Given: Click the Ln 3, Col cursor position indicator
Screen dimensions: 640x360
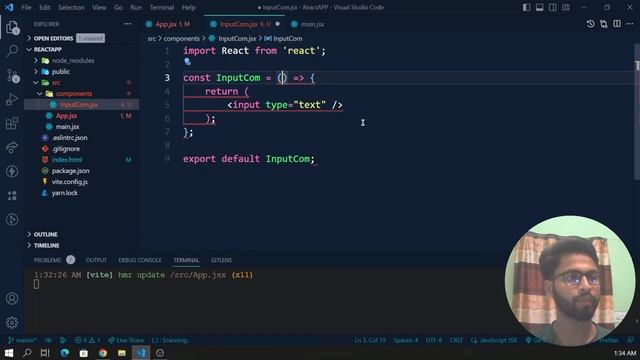Looking at the screenshot, I should [369, 340].
